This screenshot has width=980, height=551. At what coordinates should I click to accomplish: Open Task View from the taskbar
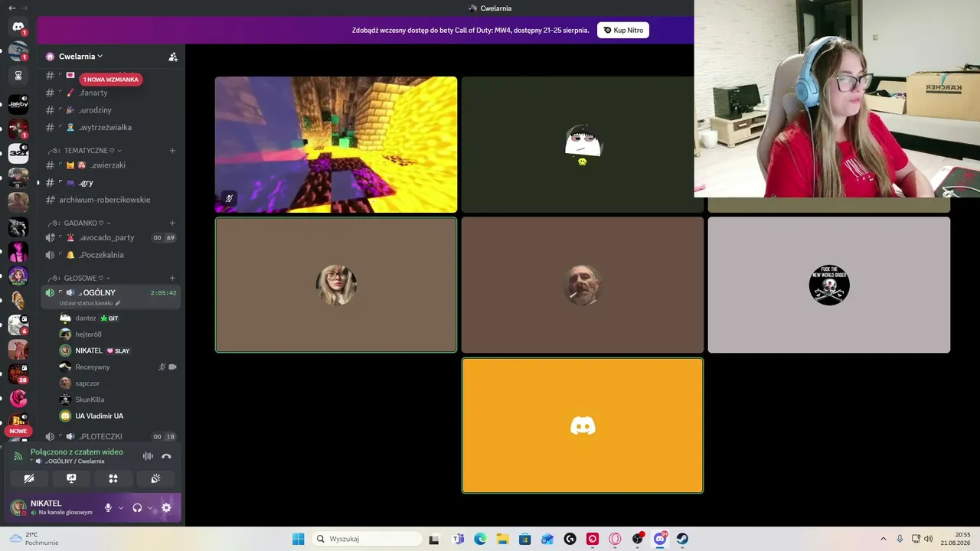click(434, 539)
